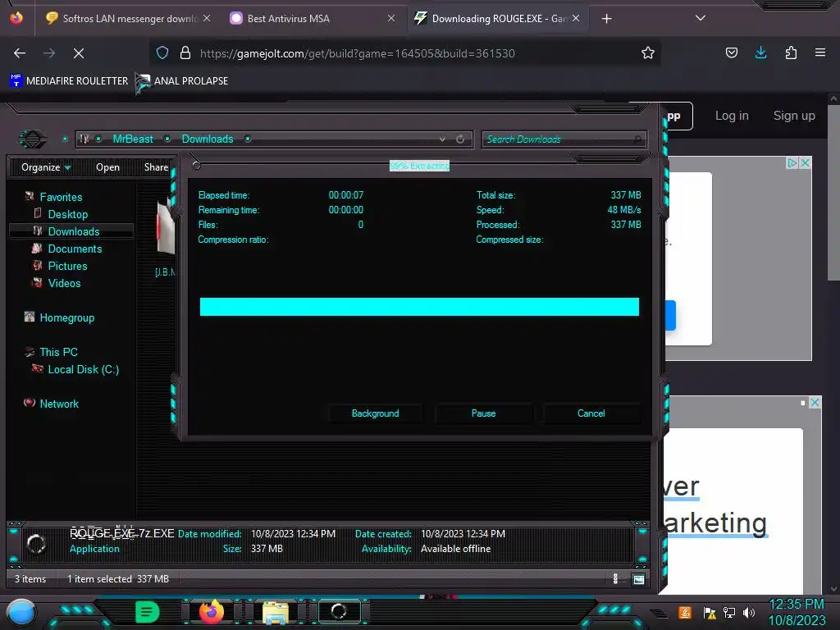Close the lower advertisement with X
Viewport: 840px width, 630px height.
[815, 402]
